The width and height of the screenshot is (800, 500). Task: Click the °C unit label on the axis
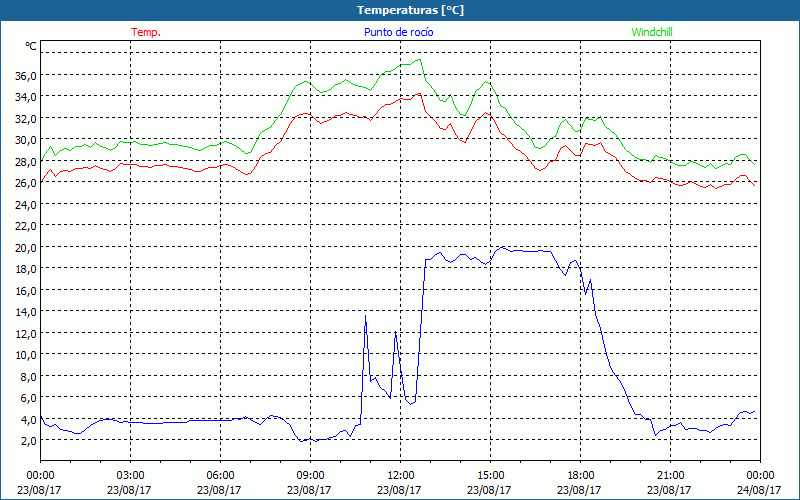coord(31,46)
